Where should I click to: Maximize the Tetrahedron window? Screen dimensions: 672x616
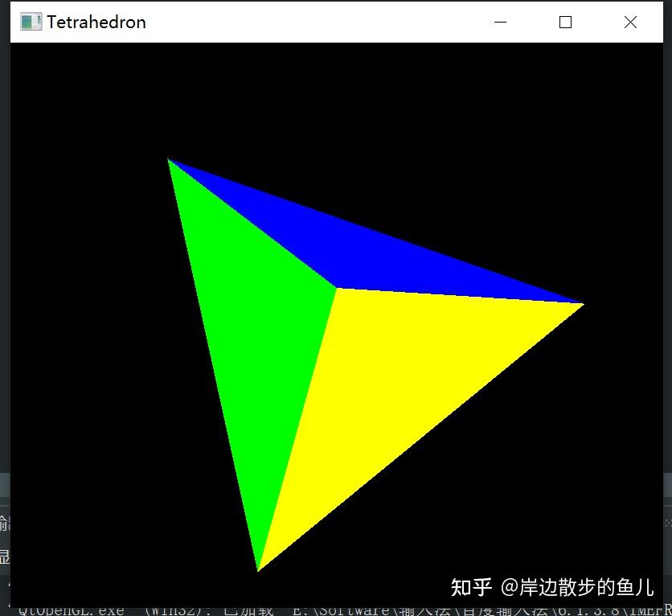(x=565, y=22)
